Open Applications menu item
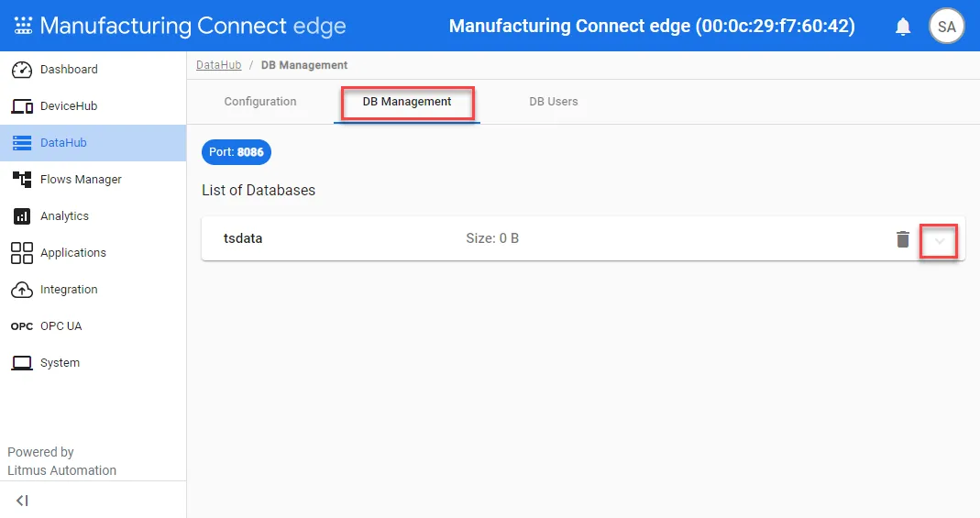 tap(94, 253)
